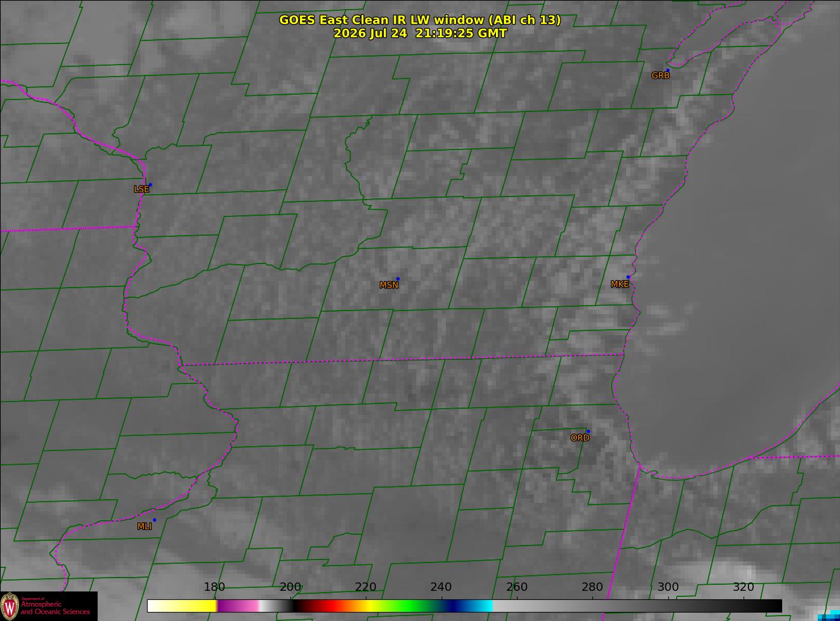
Task: Click the MLI station marker dot
Action: (154, 520)
